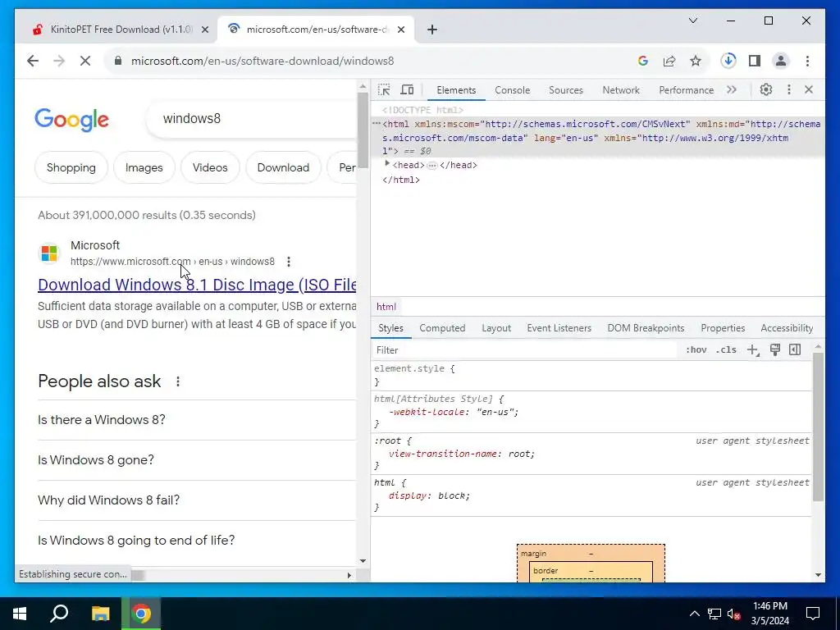This screenshot has height=630, width=840.
Task: Expand "Is Windows 8 gone?" question
Action: [197, 460]
